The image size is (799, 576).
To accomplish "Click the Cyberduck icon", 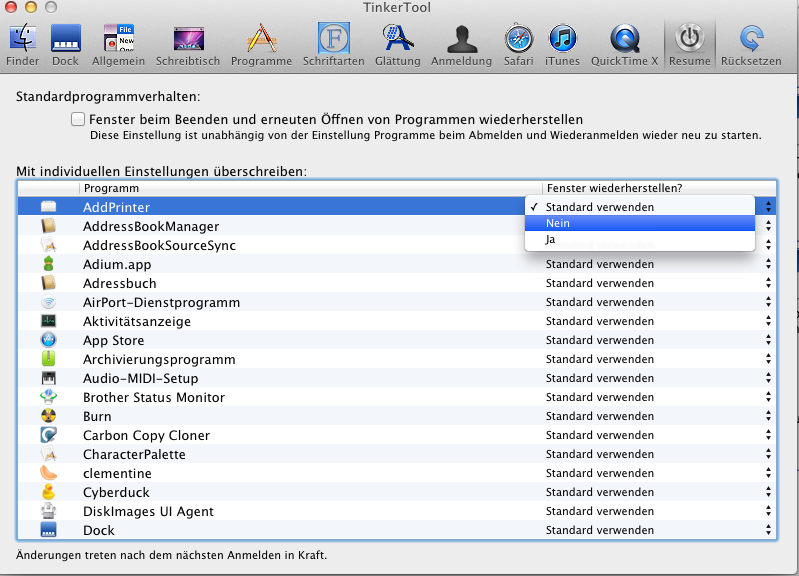I will pyautogui.click(x=48, y=492).
